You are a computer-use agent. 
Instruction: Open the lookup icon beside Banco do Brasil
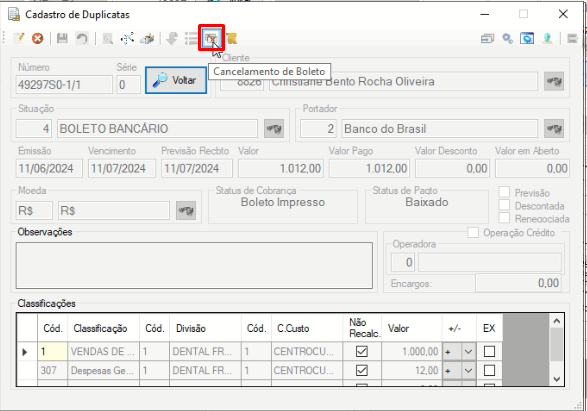(x=554, y=129)
